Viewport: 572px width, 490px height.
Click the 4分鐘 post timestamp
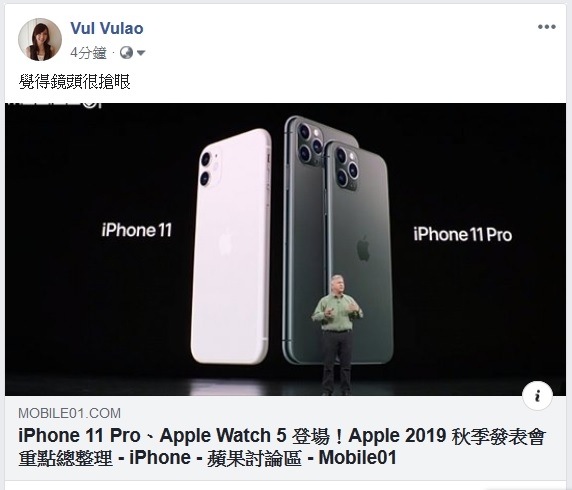point(88,53)
